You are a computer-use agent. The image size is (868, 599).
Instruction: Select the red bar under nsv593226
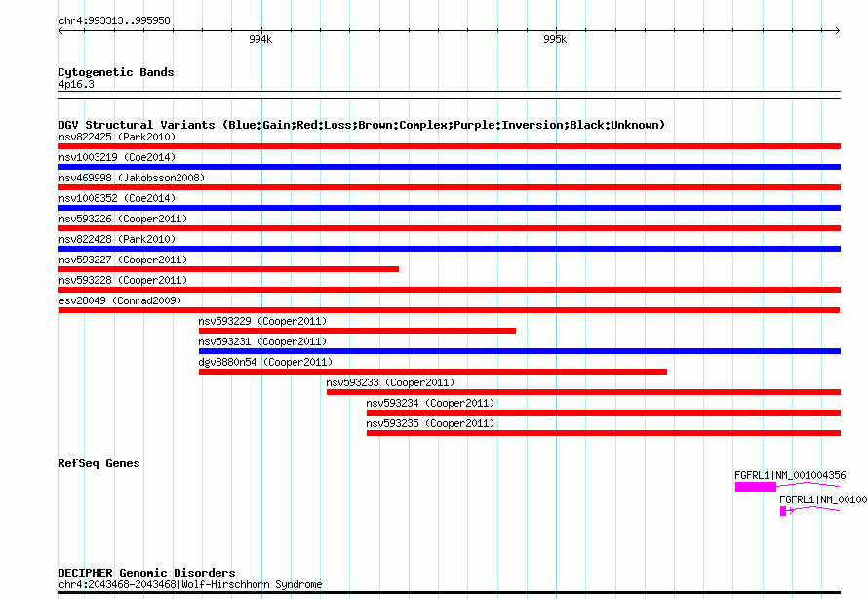click(x=449, y=228)
